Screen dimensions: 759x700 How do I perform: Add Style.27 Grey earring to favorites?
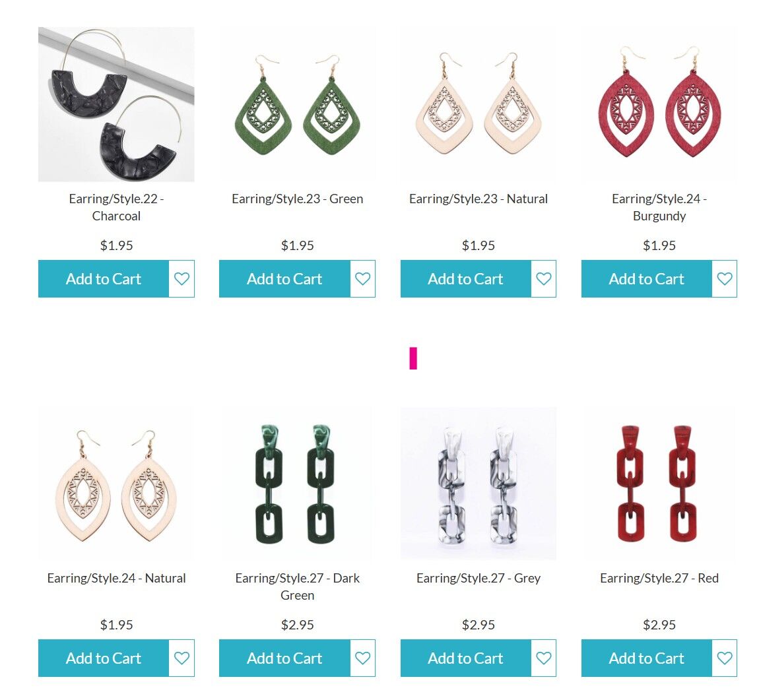click(544, 658)
